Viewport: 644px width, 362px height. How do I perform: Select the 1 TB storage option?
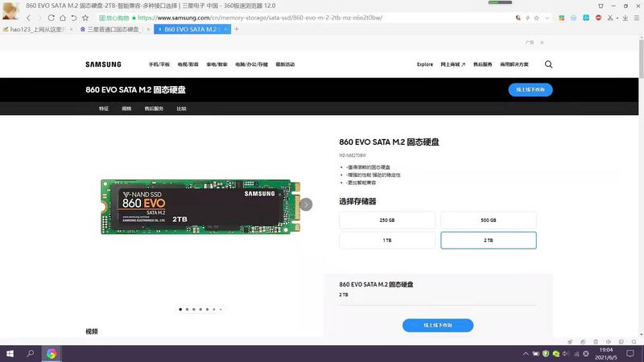click(x=387, y=240)
